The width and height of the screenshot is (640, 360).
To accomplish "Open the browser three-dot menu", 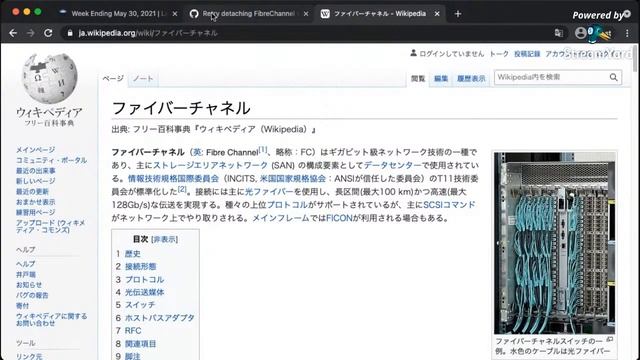I will 627,33.
